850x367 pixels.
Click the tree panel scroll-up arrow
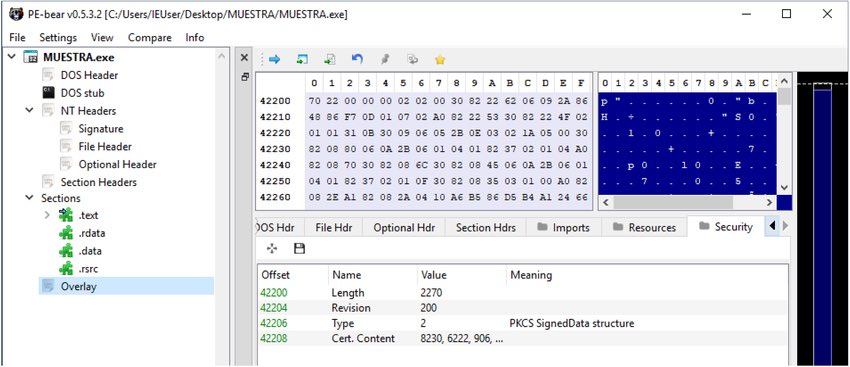click(x=221, y=55)
